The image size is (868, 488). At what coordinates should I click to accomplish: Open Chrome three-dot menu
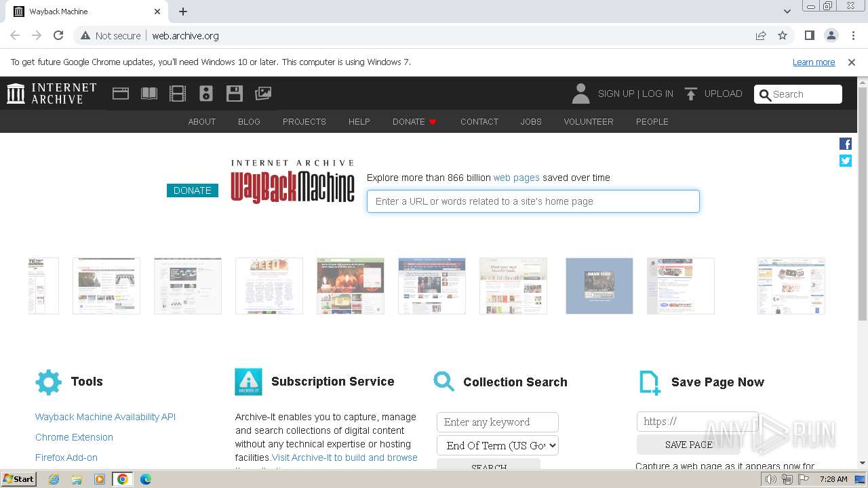[x=853, y=35]
